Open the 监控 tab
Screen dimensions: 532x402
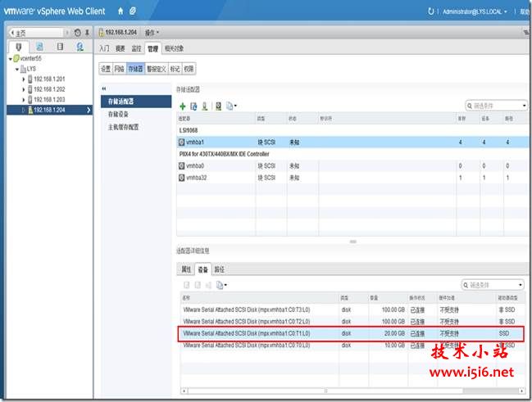tap(136, 48)
